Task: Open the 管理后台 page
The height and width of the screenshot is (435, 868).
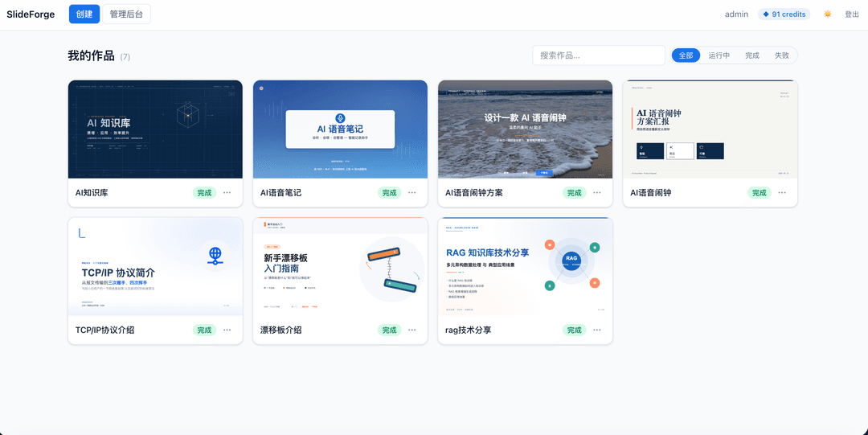Action: [126, 14]
